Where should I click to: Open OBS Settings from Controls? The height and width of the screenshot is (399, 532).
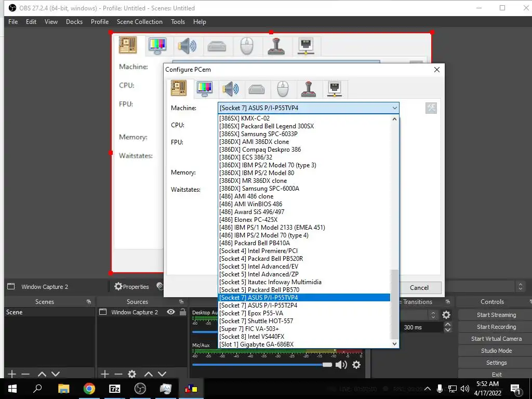(x=496, y=362)
